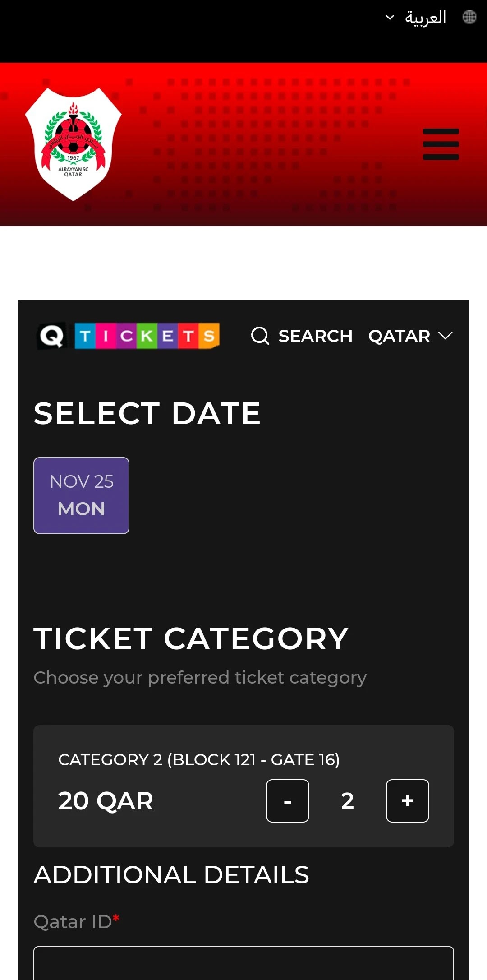Image resolution: width=487 pixels, height=980 pixels.
Task: Click the ticket quantity value 2
Action: [347, 801]
